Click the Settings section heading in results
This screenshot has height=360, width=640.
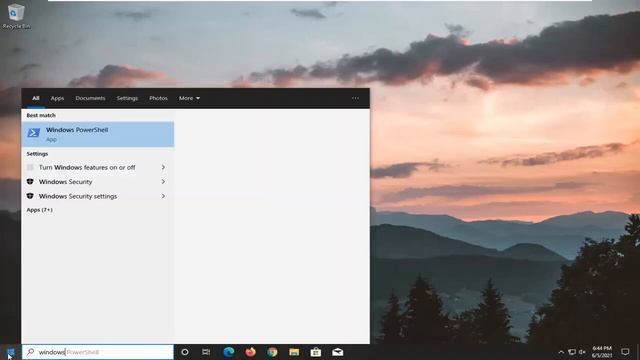pos(37,154)
